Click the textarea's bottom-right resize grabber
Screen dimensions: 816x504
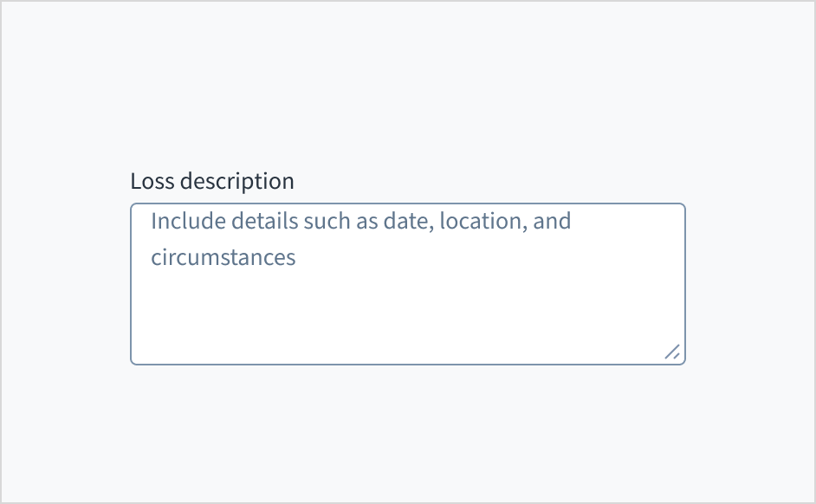pyautogui.click(x=671, y=351)
